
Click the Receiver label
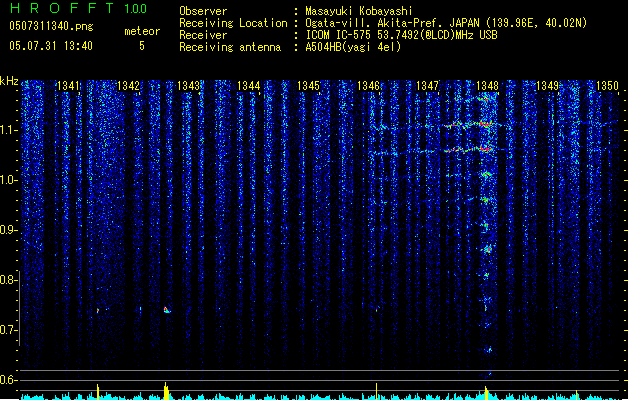click(203, 35)
